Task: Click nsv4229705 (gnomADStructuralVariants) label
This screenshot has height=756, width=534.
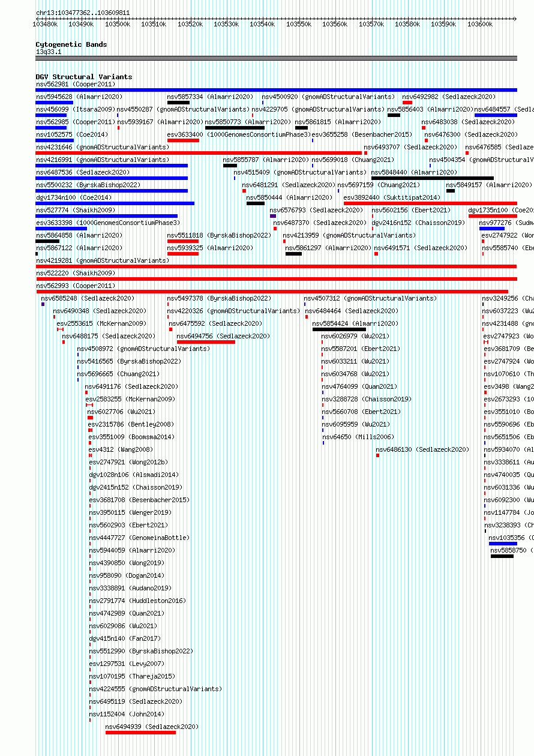Action: (318, 109)
